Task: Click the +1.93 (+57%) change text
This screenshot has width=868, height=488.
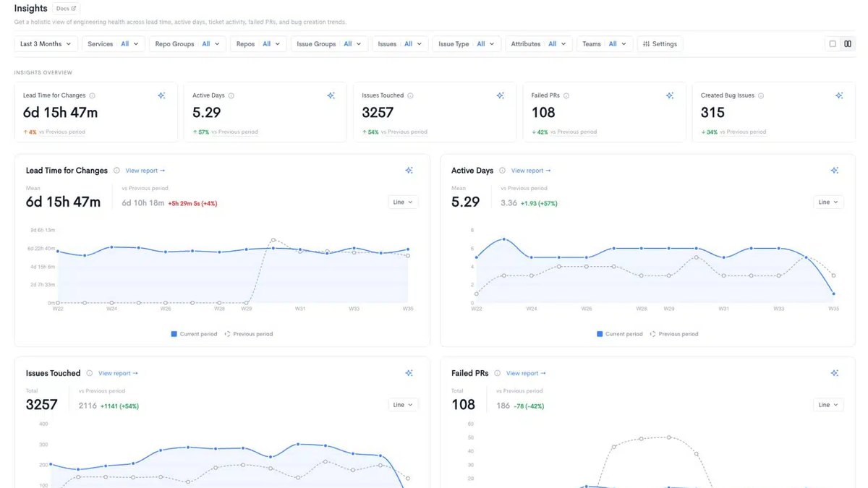Action: (540, 204)
